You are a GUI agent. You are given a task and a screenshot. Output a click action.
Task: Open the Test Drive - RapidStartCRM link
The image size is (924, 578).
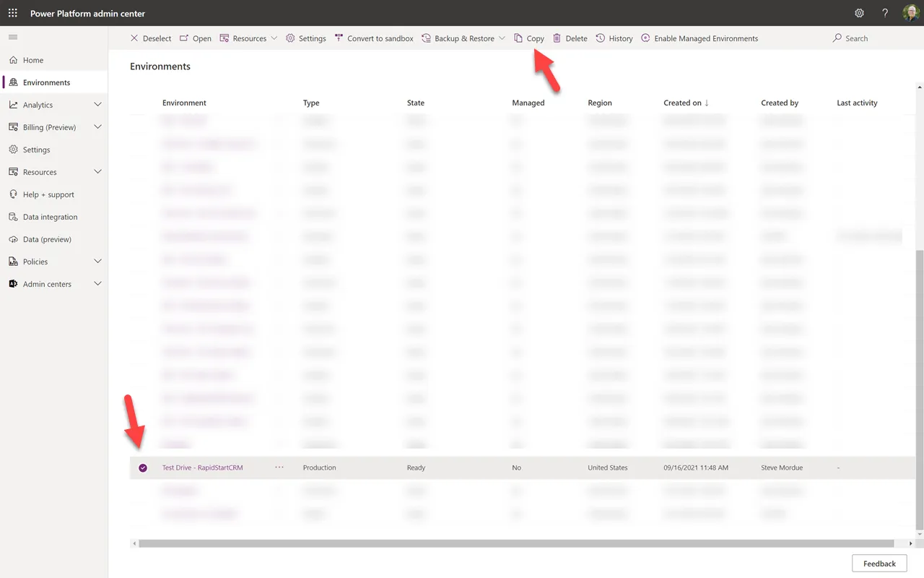click(202, 468)
